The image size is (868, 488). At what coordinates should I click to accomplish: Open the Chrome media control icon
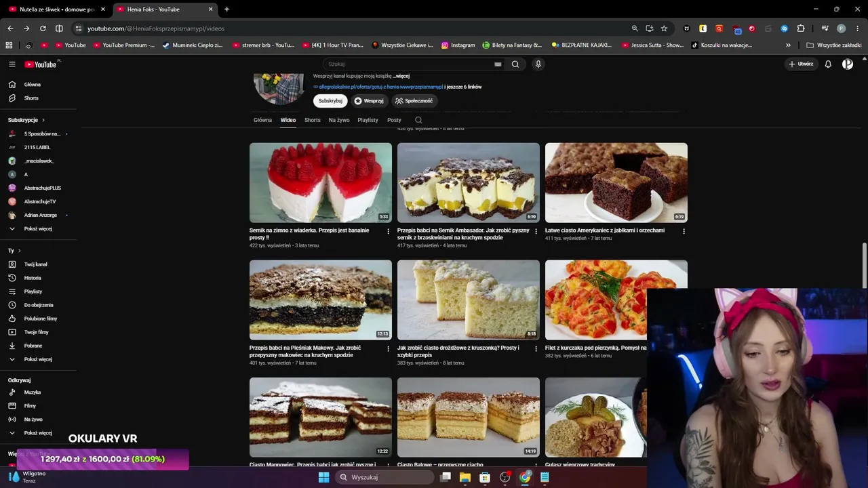[x=825, y=28]
